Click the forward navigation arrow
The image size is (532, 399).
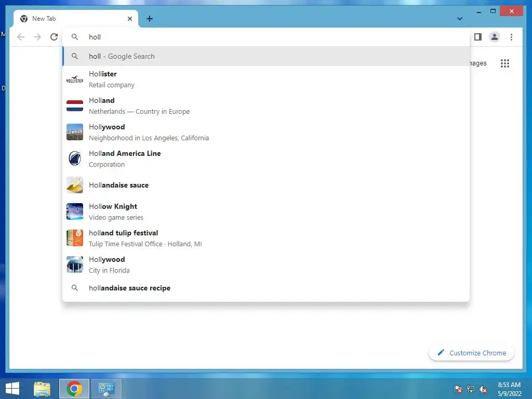pyautogui.click(x=37, y=37)
